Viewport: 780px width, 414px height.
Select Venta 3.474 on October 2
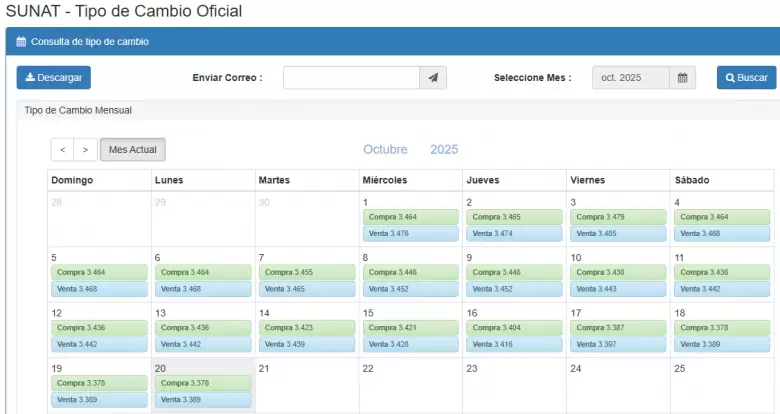(x=514, y=233)
